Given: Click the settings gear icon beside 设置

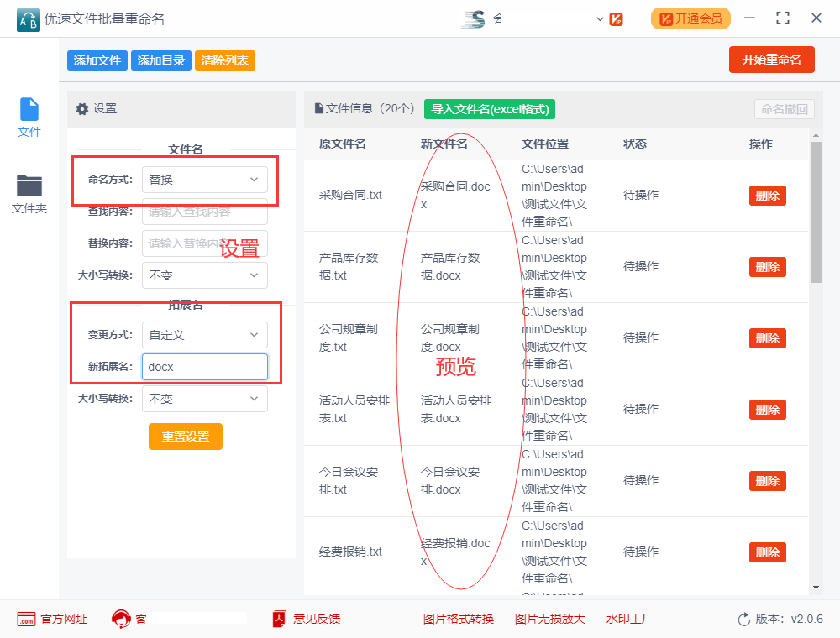Looking at the screenshot, I should [x=81, y=109].
